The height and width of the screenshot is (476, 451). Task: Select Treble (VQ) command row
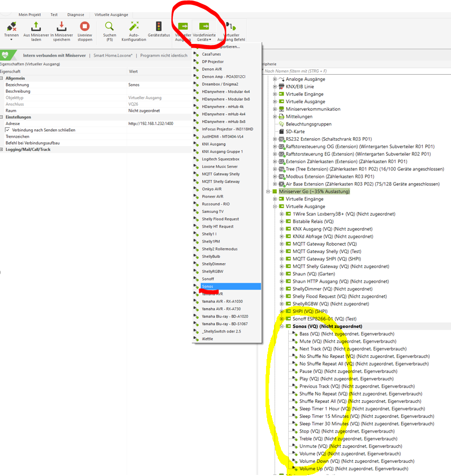pyautogui.click(x=348, y=438)
